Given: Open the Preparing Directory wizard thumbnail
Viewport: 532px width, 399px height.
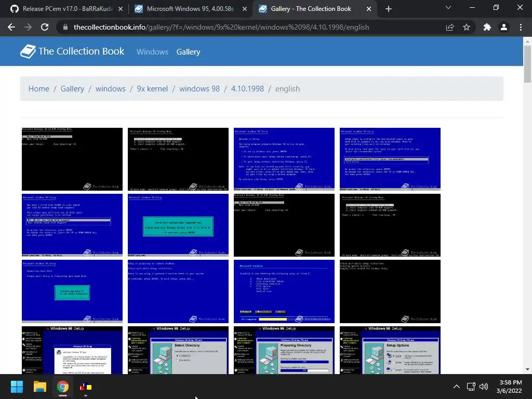Looking at the screenshot, I should [x=284, y=350].
